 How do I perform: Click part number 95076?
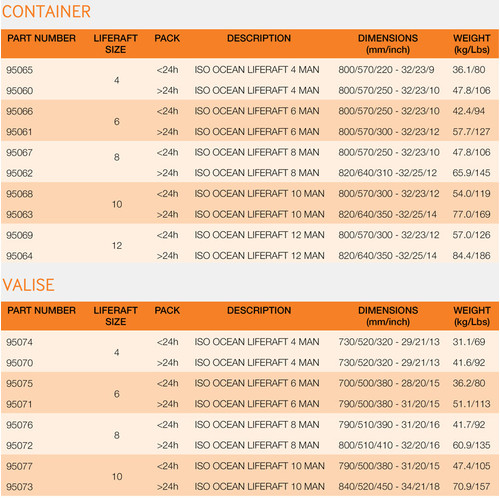19,425
